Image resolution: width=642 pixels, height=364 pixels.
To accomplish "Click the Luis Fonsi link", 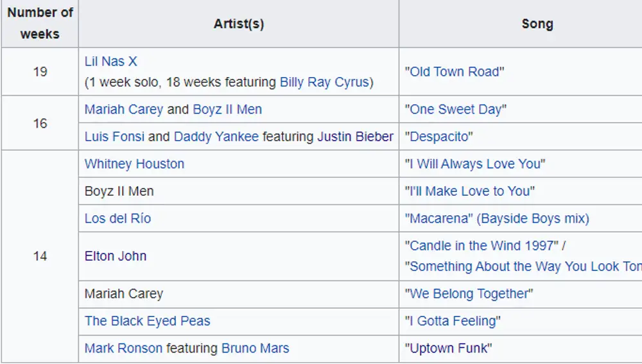I will click(x=114, y=136).
